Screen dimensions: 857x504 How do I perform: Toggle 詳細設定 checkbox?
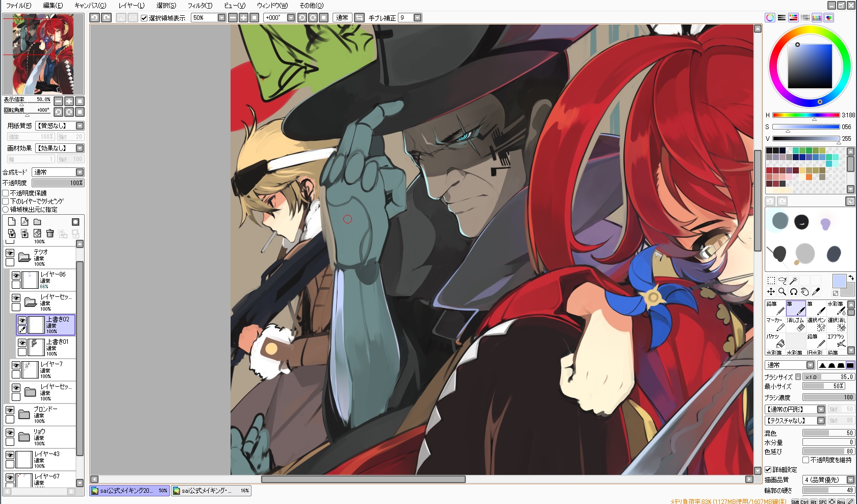click(x=768, y=470)
